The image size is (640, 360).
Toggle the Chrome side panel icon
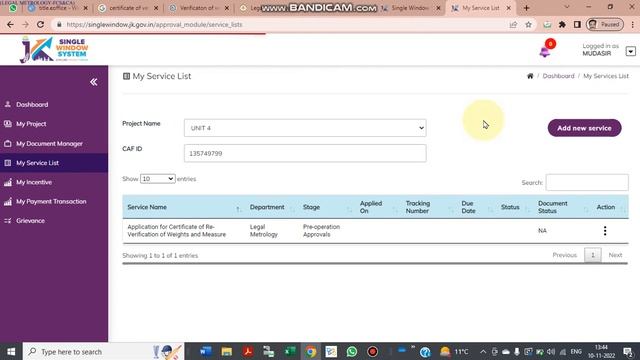577,24
